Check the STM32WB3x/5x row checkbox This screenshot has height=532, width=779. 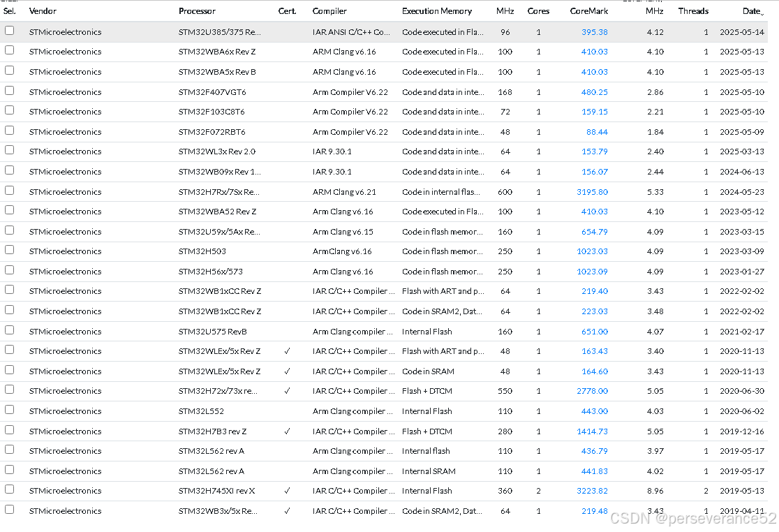pos(10,510)
